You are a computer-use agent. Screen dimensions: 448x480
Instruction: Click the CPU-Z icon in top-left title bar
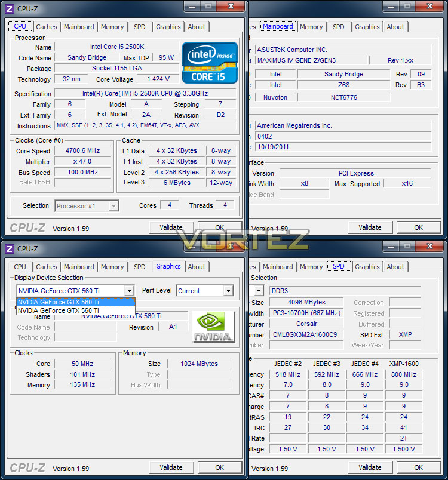pyautogui.click(x=10, y=8)
